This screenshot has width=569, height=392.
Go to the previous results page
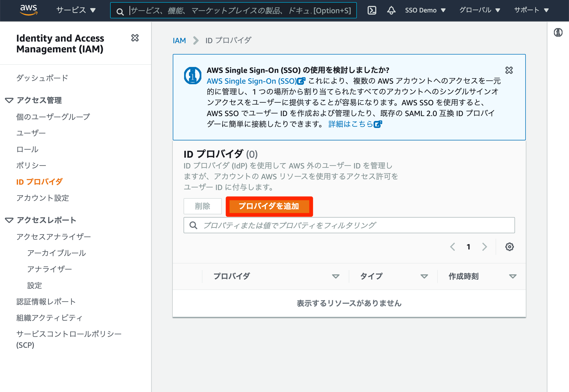(x=453, y=247)
